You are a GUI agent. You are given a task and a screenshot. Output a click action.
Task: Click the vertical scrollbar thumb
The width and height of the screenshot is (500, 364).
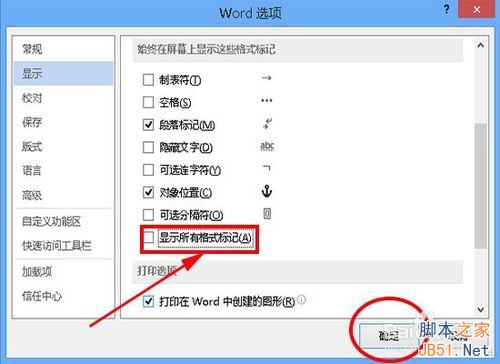480,186
